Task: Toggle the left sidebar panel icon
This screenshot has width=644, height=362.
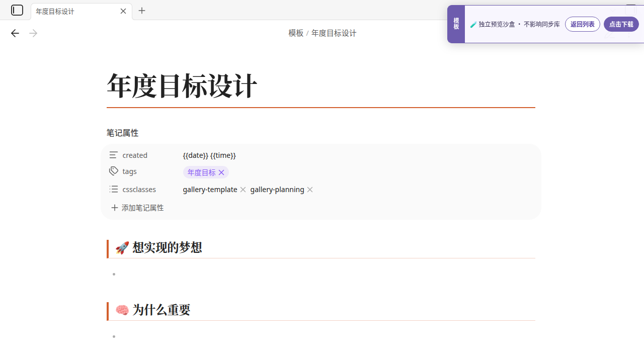Action: tap(17, 10)
